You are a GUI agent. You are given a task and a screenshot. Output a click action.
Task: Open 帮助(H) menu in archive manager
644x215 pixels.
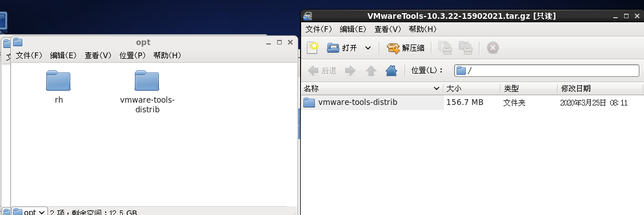tap(422, 29)
